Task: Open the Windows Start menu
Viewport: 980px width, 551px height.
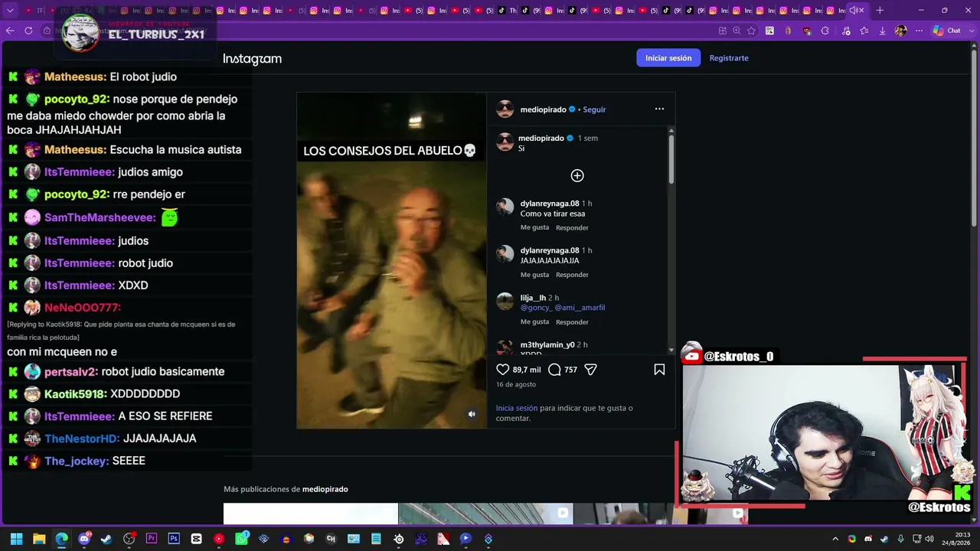Action: (16, 539)
